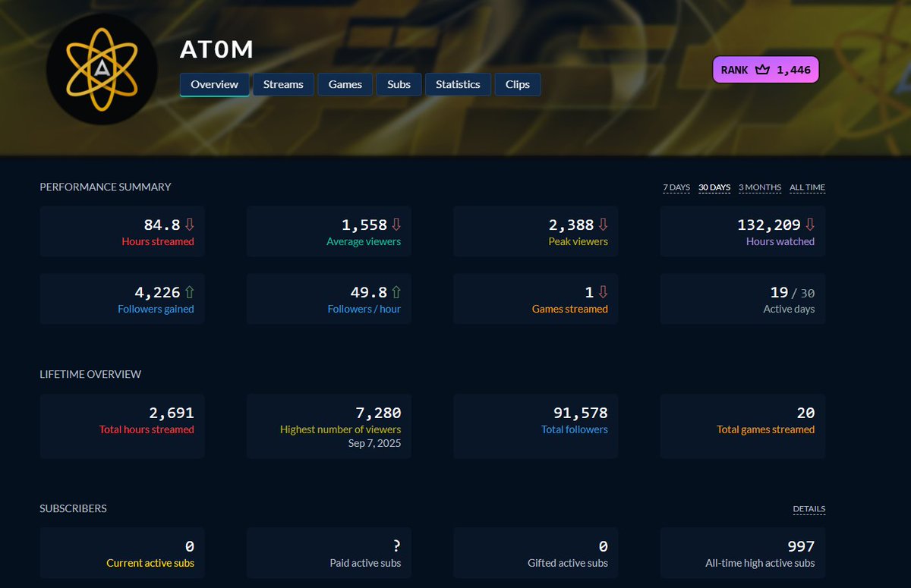The image size is (911, 588).
Task: Select the 30 DAYS time range
Action: (x=714, y=187)
